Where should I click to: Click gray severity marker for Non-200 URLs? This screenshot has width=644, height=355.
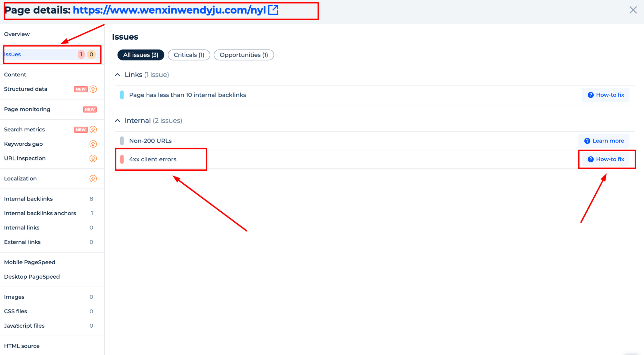tap(122, 141)
